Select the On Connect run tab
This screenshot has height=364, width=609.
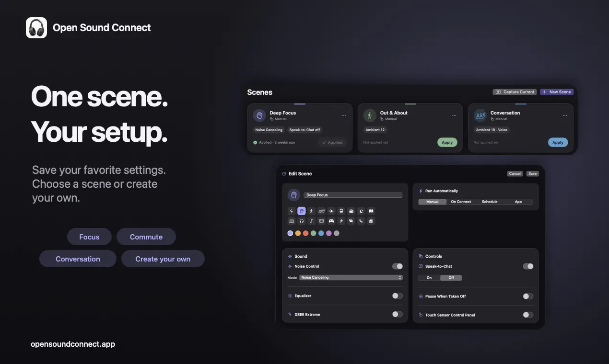tap(461, 202)
